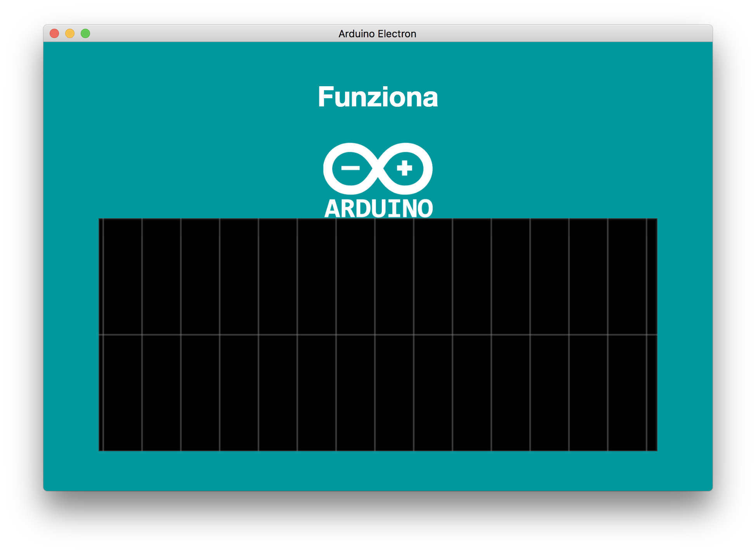Click the teal margin left of the graph
756x553 pixels.
(x=71, y=334)
